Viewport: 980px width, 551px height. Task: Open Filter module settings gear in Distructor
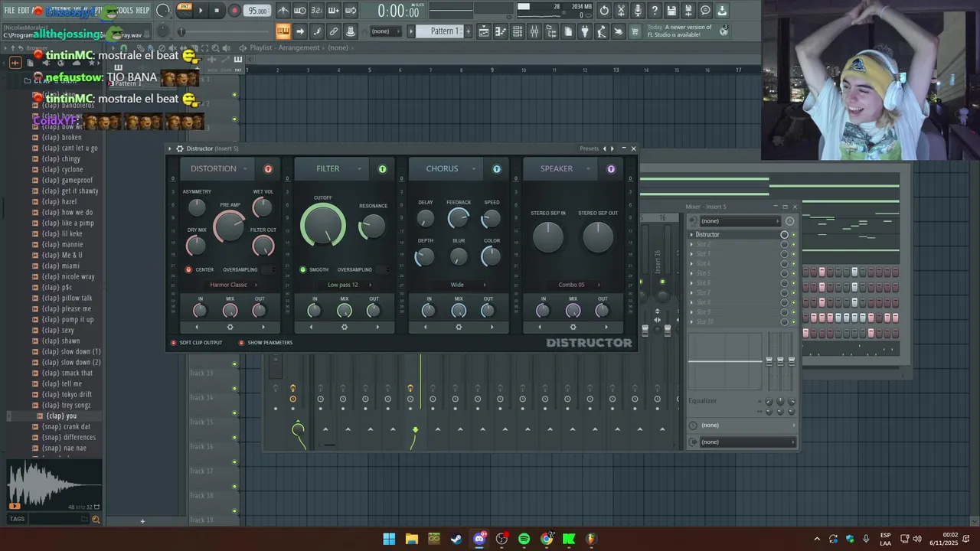point(344,327)
